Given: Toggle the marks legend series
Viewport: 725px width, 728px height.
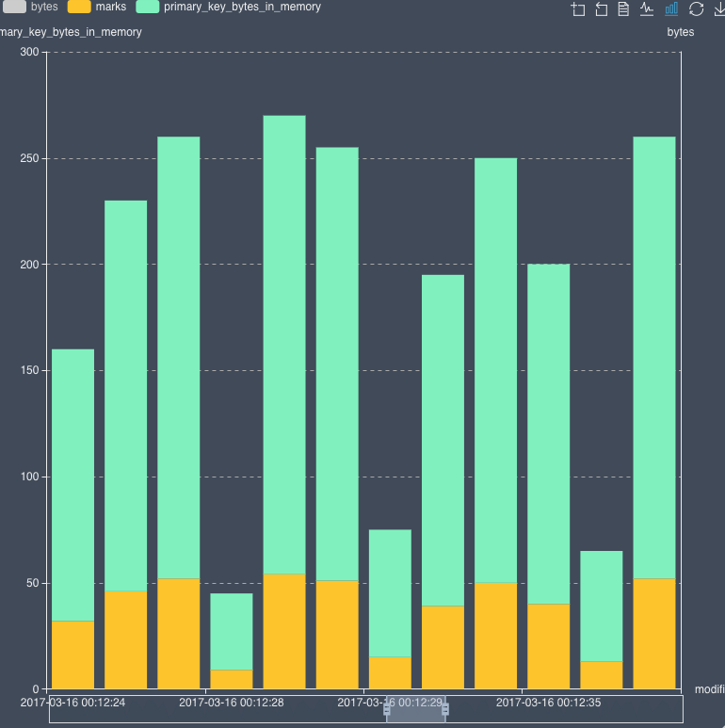Looking at the screenshot, I should [111, 7].
